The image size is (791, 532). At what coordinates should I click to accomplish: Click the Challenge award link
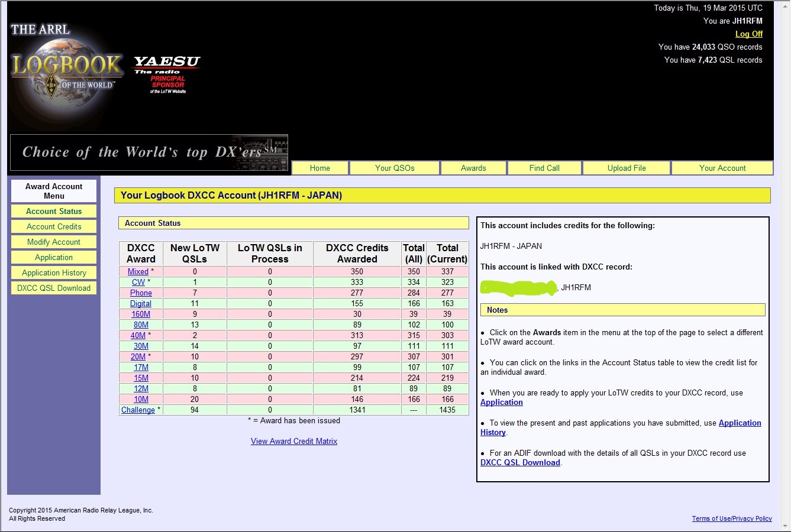tap(138, 410)
